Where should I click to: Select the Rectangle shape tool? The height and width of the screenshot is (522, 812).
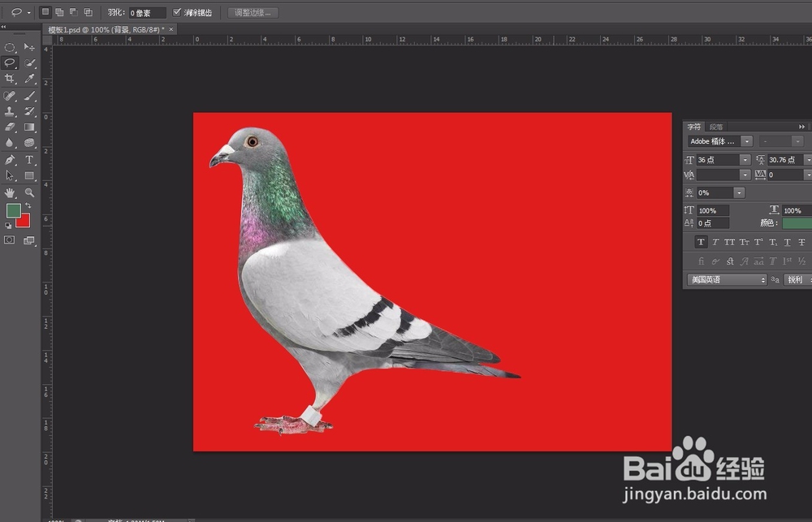tap(29, 175)
